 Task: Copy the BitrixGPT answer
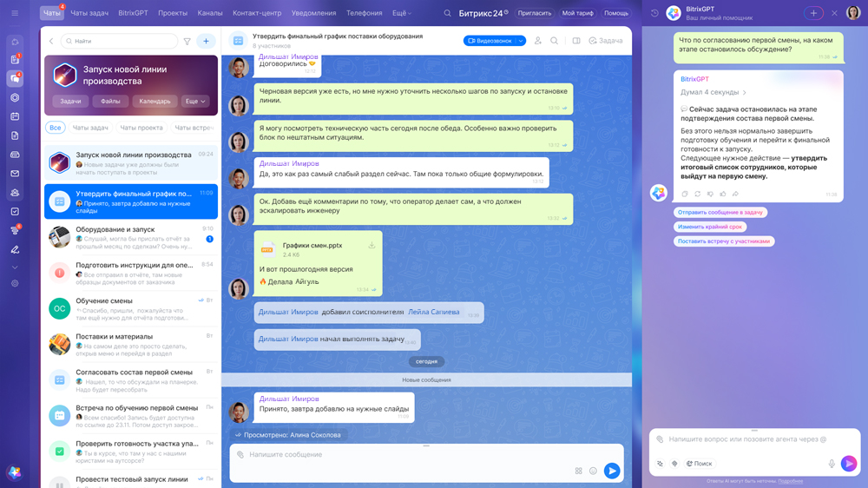(685, 194)
